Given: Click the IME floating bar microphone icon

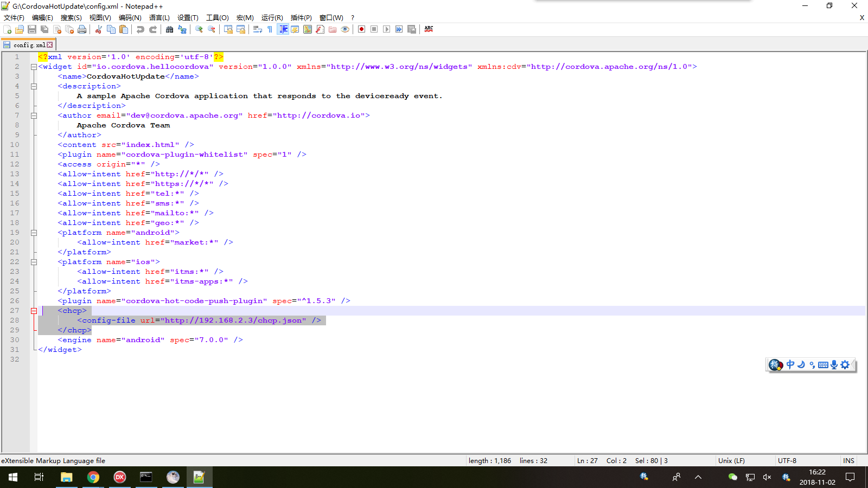Looking at the screenshot, I should point(834,365).
